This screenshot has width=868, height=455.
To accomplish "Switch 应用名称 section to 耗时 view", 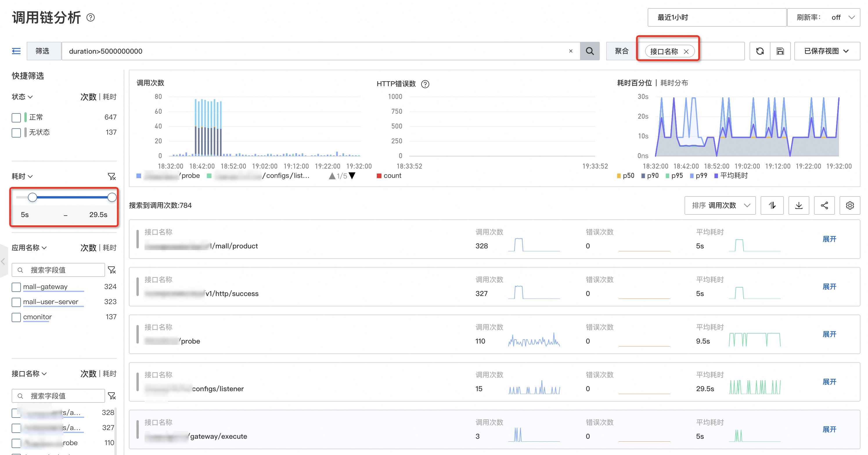I will [x=109, y=248].
